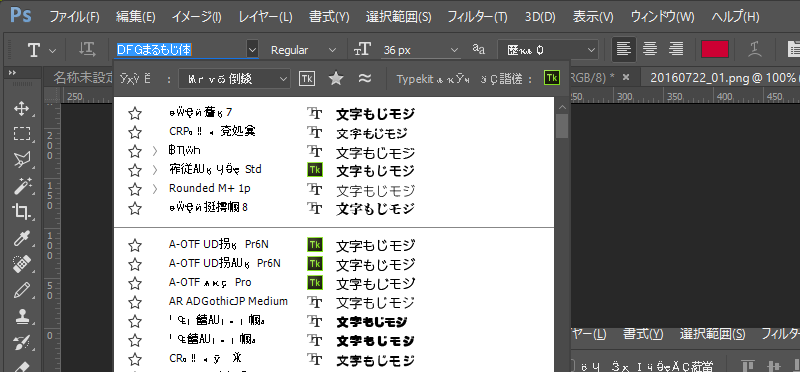Open the ヘルプ(H) menu
The height and width of the screenshot is (372, 800).
coord(736,17)
